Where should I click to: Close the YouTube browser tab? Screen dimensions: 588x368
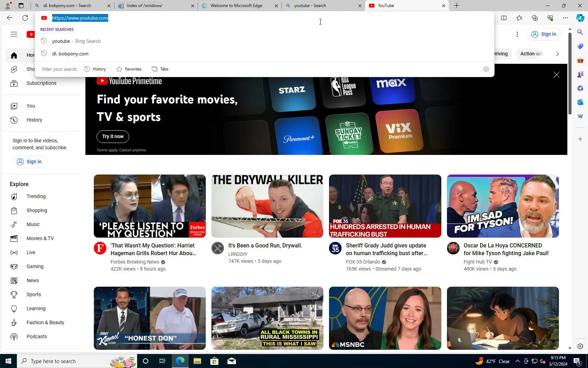[443, 6]
